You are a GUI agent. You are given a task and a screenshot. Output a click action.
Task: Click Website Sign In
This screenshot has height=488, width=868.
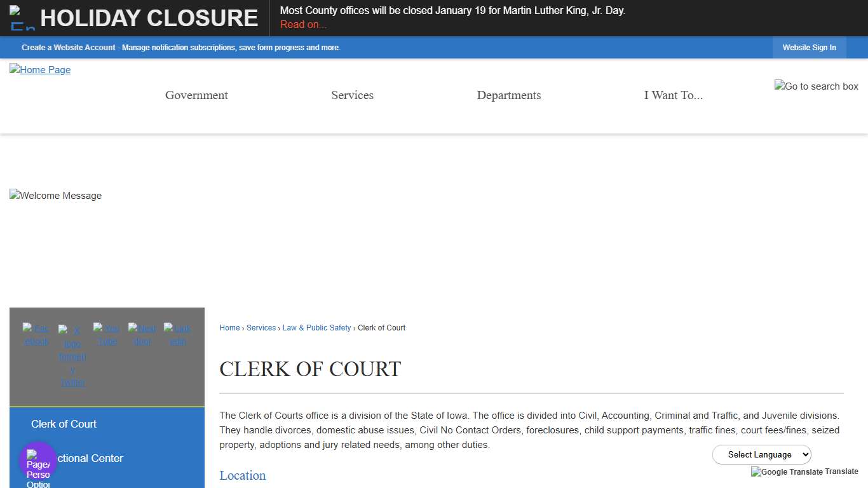tap(809, 47)
